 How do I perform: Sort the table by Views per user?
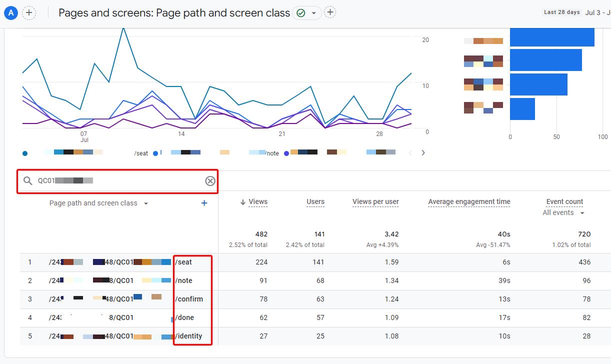point(375,201)
